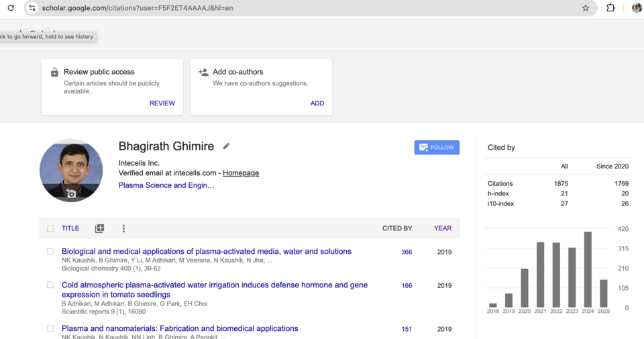The image size is (644, 339).
Task: Click the 2020 bar in citations chart
Action: pyautogui.click(x=525, y=288)
